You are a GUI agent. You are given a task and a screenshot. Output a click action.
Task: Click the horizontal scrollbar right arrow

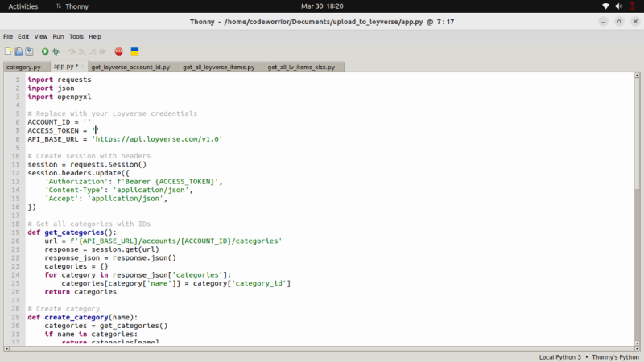[637, 348]
